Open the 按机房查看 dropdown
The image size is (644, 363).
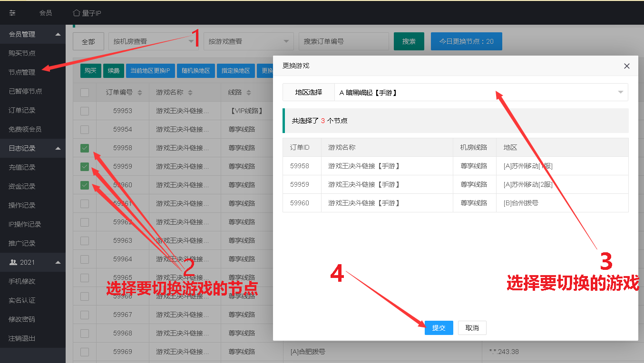click(154, 41)
